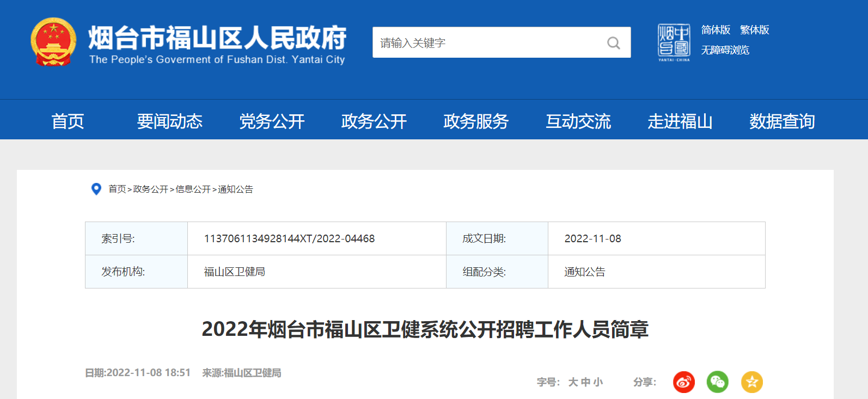The image size is (868, 399).
Task: Share to WeChat via green icon
Action: (x=718, y=382)
